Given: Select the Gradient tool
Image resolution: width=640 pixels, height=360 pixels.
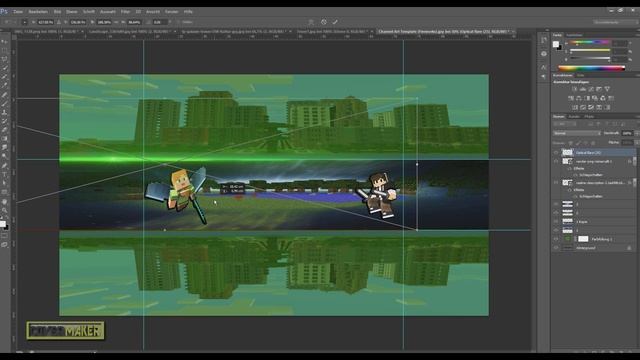Looking at the screenshot, I should (4, 138).
